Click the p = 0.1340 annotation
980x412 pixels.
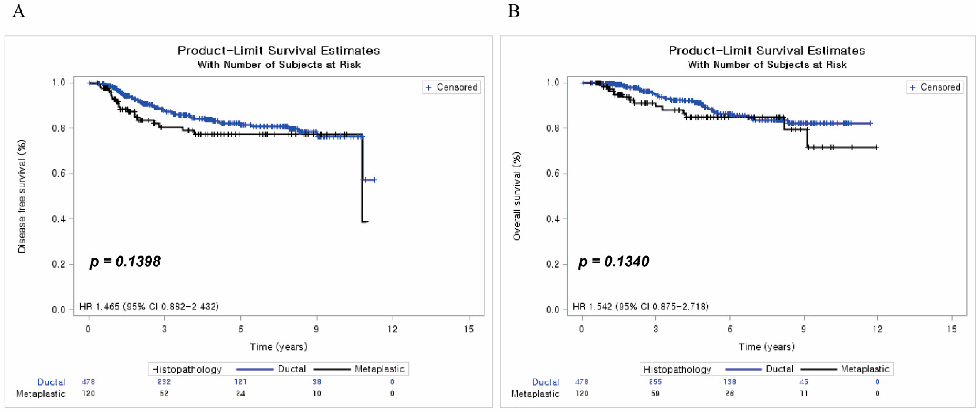(614, 261)
